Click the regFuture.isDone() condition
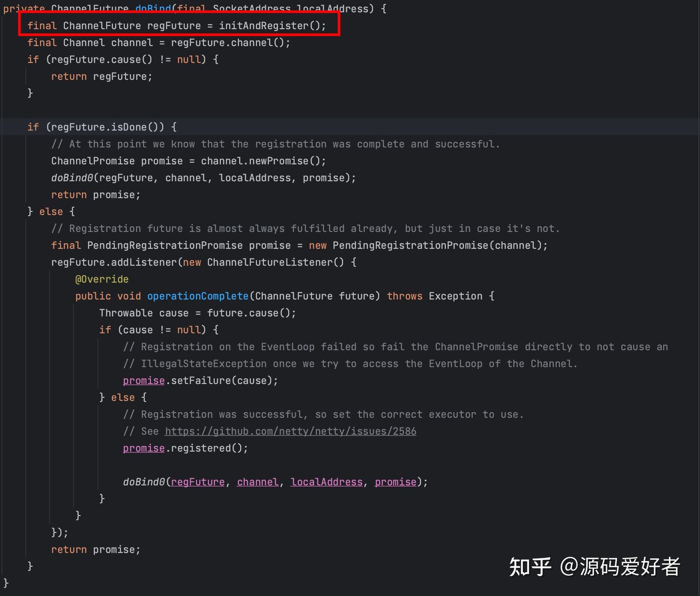 click(105, 127)
